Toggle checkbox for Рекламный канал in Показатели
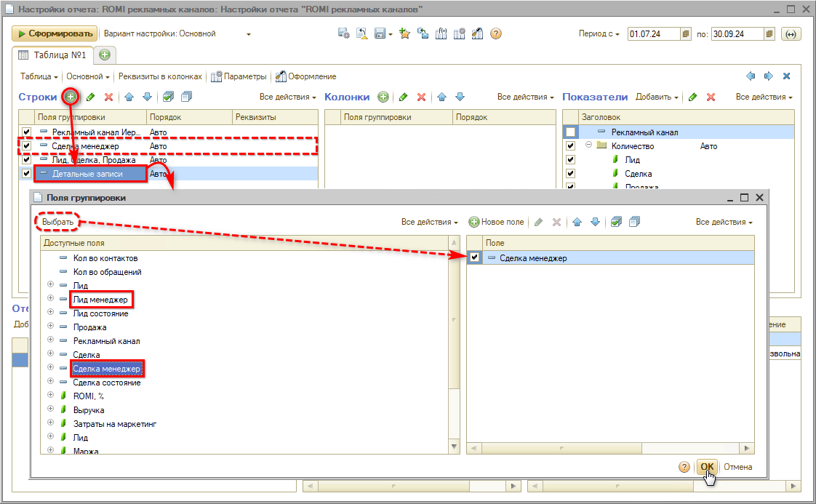The width and height of the screenshot is (816, 504). click(571, 132)
